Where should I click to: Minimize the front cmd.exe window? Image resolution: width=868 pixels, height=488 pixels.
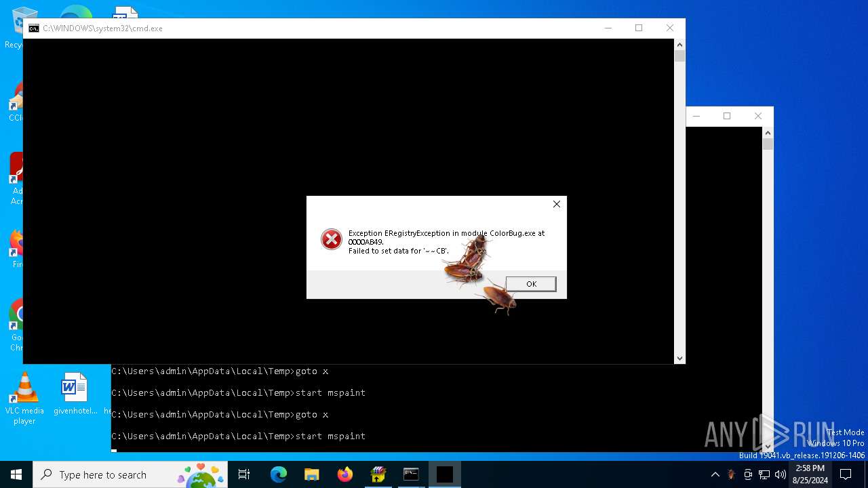click(x=608, y=28)
